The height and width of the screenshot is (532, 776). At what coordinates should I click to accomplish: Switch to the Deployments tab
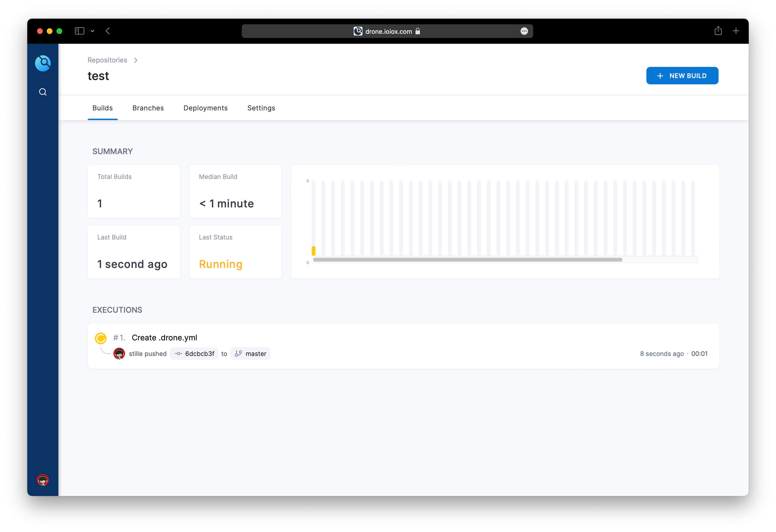click(205, 108)
